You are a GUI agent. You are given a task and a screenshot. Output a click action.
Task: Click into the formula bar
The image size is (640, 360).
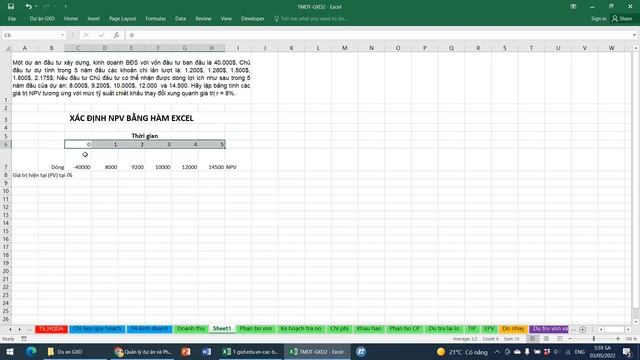click(378, 35)
